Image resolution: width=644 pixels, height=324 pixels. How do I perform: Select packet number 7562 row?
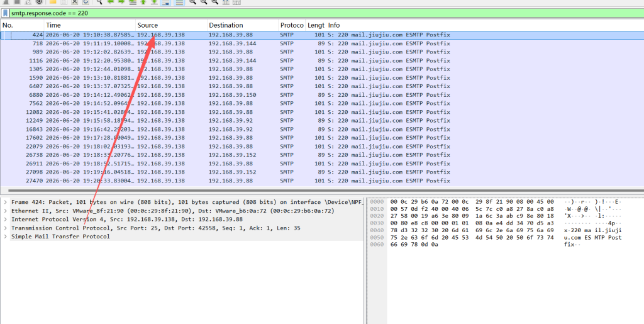(322, 103)
